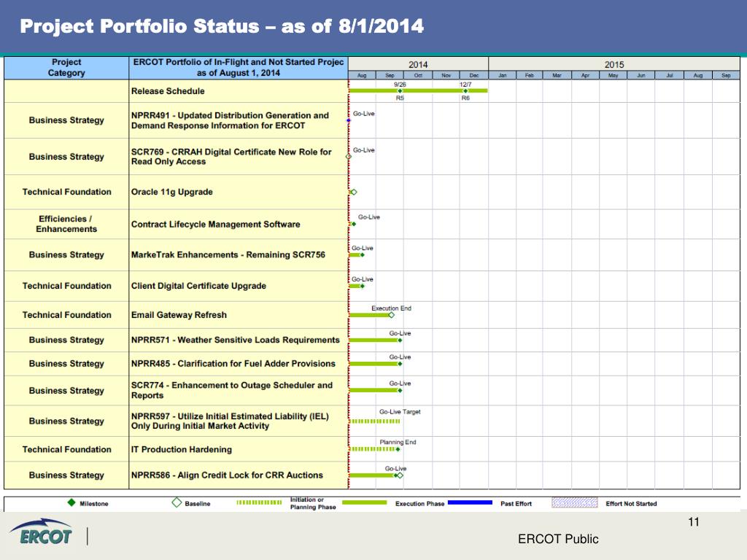The width and height of the screenshot is (747, 560).
Task: Select NPRR597 Utilize Initial Estimated Liability text
Action: pyautogui.click(x=230, y=421)
